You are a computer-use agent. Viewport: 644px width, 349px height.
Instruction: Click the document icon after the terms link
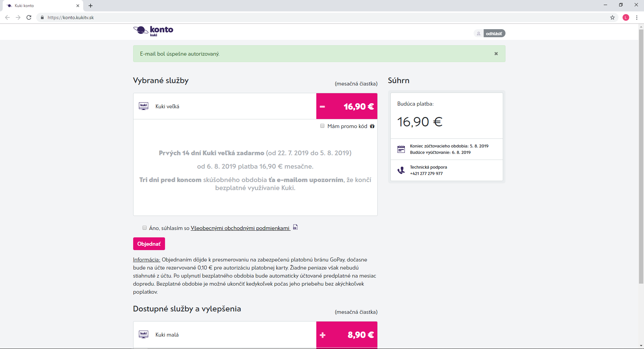[x=295, y=227]
